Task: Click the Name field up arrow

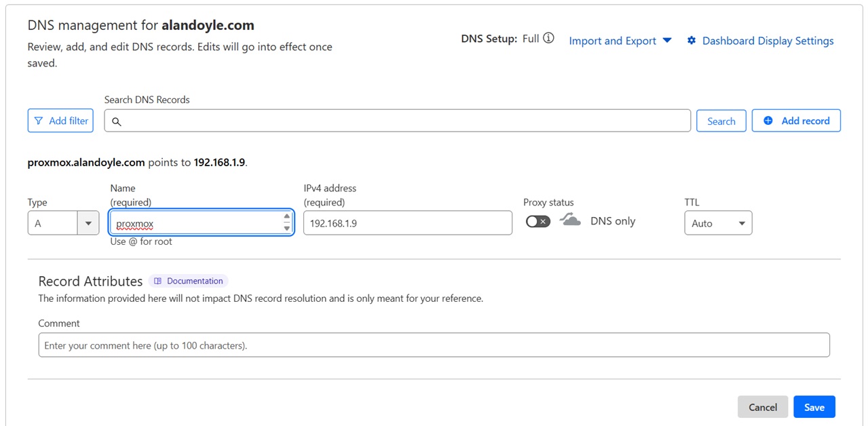Action: 287,217
